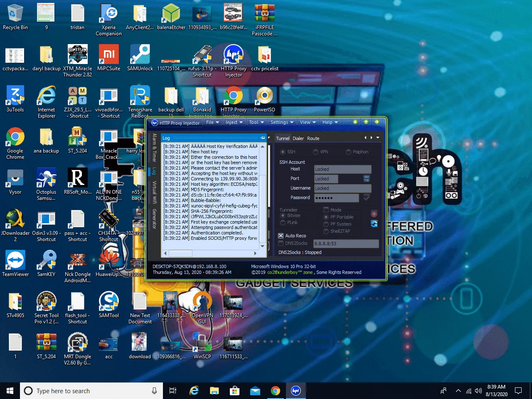Open the Generator side tab
Image resolution: width=532 pixels, height=399 pixels.
click(154, 219)
